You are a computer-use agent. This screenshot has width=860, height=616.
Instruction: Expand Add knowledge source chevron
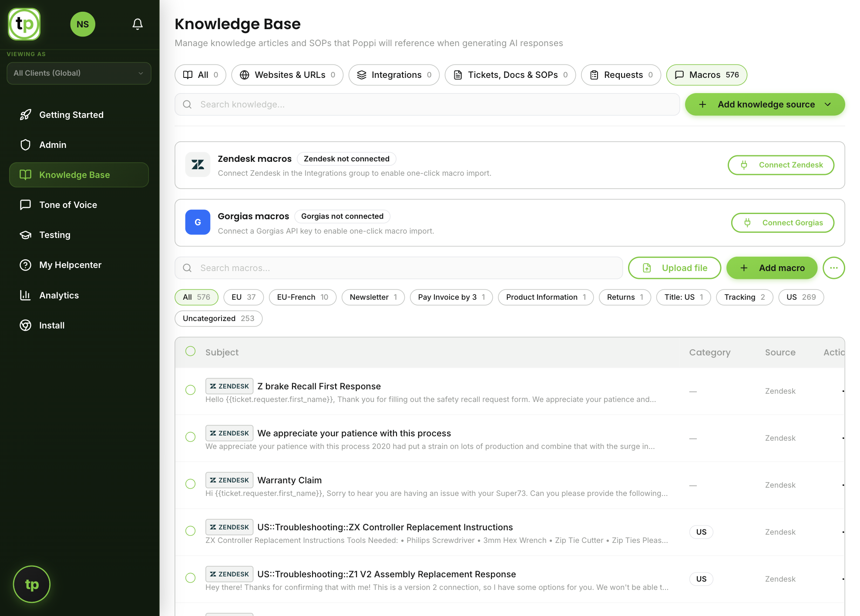pos(828,104)
